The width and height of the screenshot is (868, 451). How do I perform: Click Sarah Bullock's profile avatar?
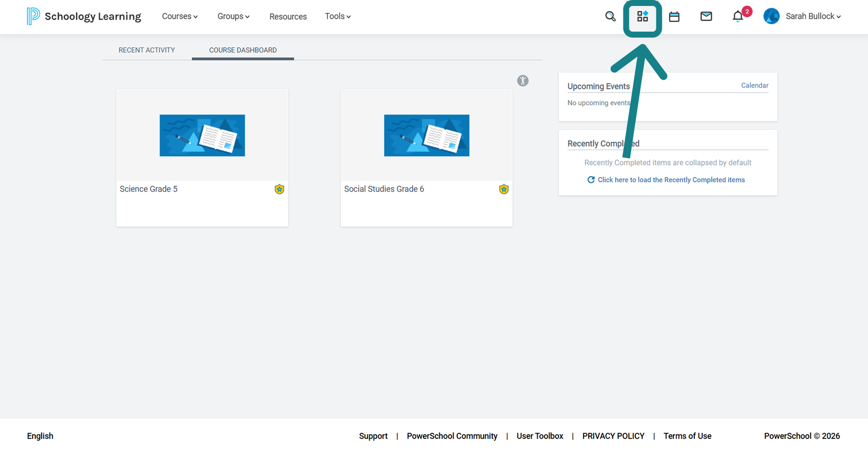point(771,16)
